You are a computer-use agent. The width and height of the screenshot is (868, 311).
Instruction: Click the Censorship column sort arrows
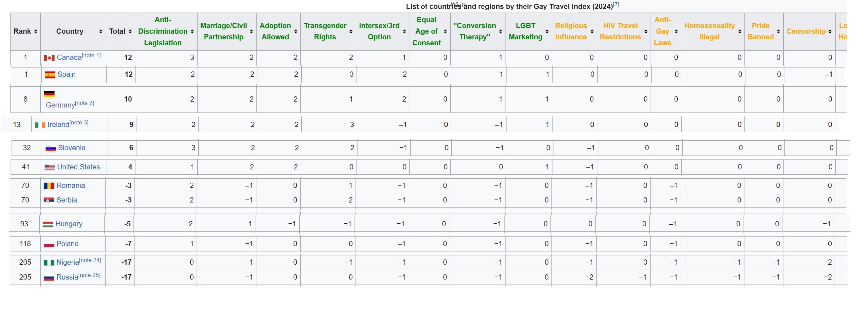(830, 31)
